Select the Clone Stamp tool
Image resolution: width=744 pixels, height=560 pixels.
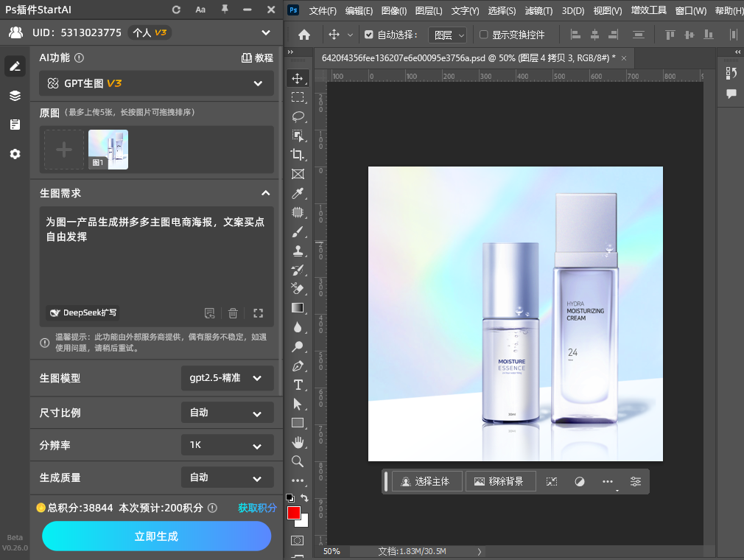298,251
